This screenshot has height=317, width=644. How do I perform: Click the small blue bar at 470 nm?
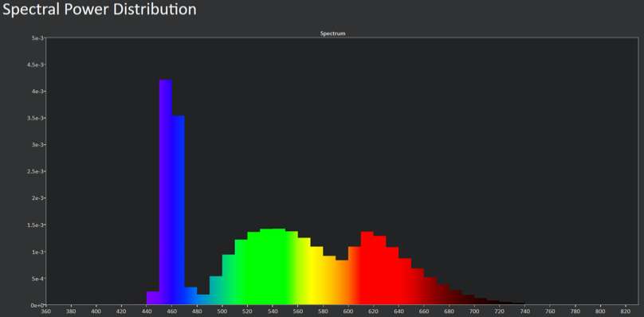point(190,295)
